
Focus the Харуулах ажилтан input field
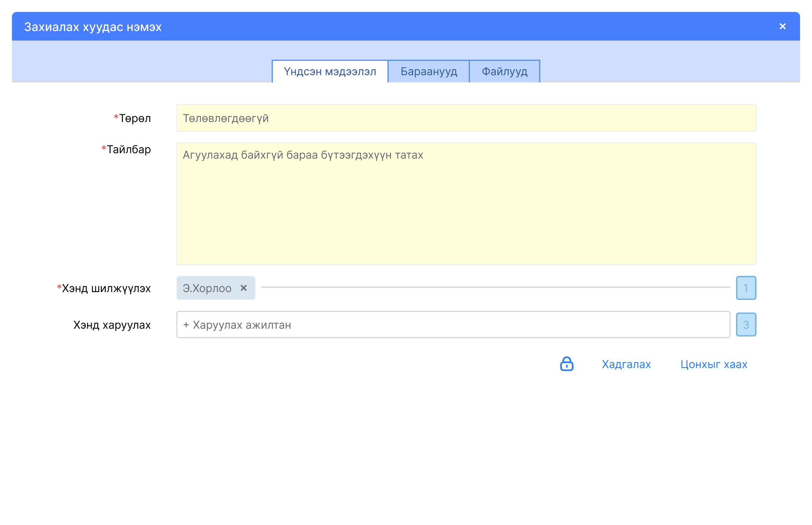pos(453,325)
